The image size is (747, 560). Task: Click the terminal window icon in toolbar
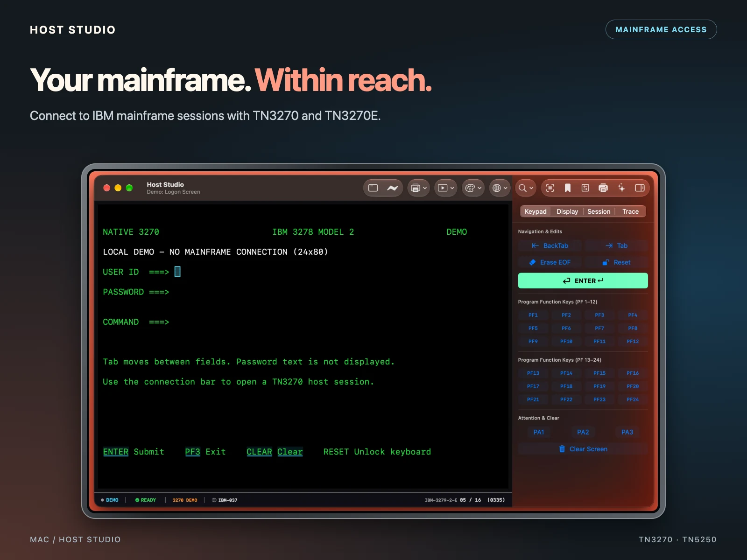(x=373, y=188)
